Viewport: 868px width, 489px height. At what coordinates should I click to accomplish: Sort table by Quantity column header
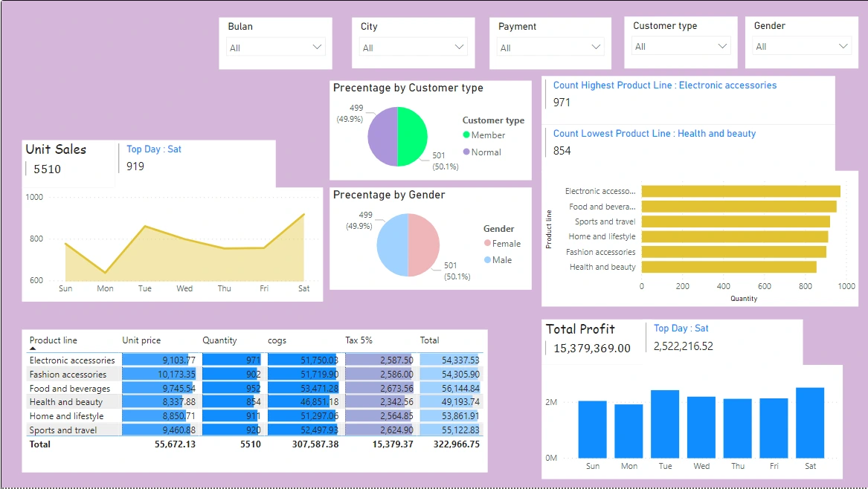point(219,340)
